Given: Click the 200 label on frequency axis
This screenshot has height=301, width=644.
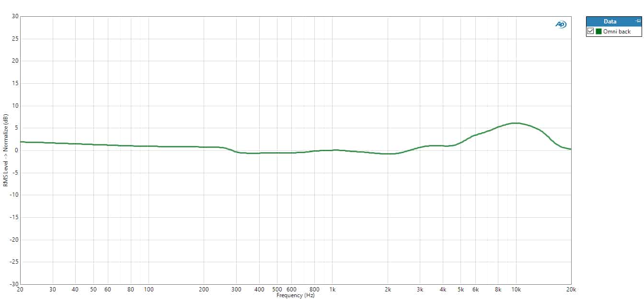Looking at the screenshot, I should coord(204,290).
